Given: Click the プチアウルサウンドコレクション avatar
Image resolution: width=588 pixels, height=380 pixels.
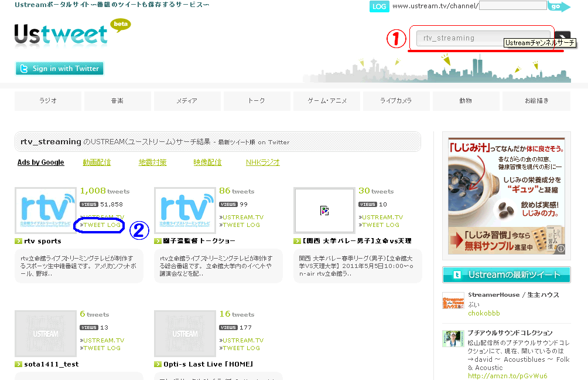Looking at the screenshot, I should pos(453,339).
